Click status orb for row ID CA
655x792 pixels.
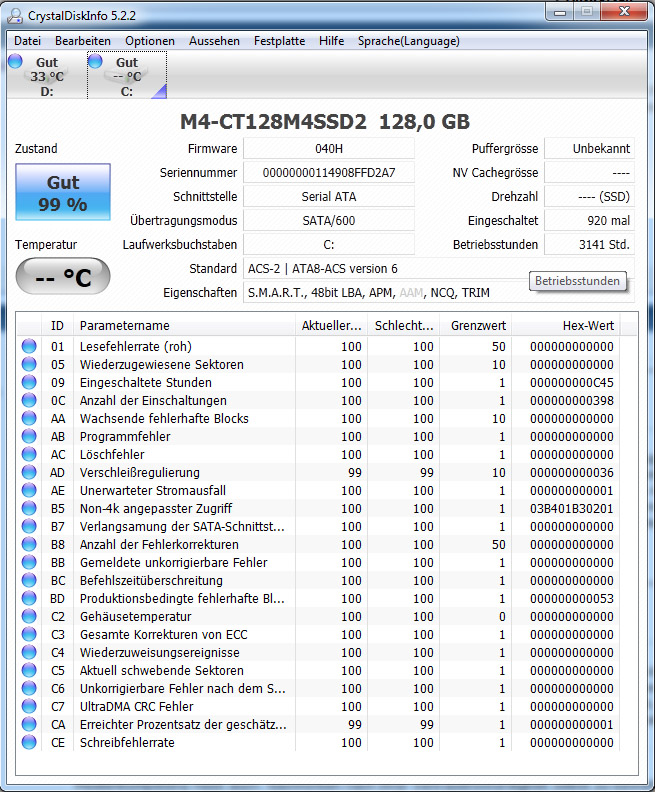point(29,724)
